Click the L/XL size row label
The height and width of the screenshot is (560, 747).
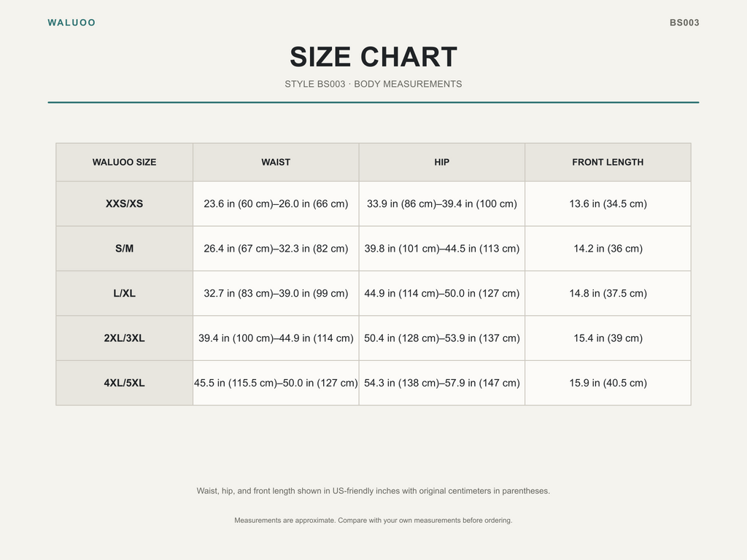pyautogui.click(x=124, y=293)
